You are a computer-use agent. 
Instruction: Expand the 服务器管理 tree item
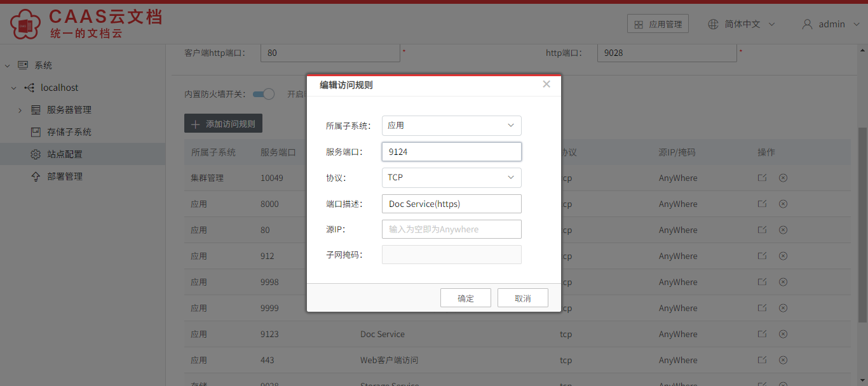pyautogui.click(x=20, y=110)
